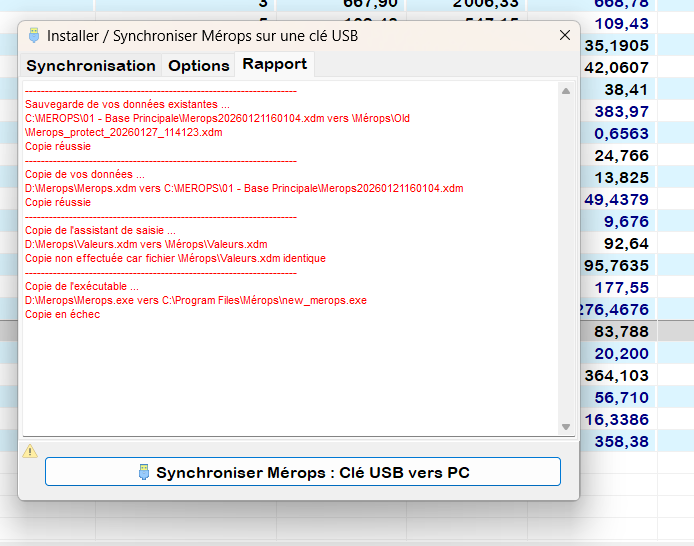Click the background table cell 383,97

(621, 112)
